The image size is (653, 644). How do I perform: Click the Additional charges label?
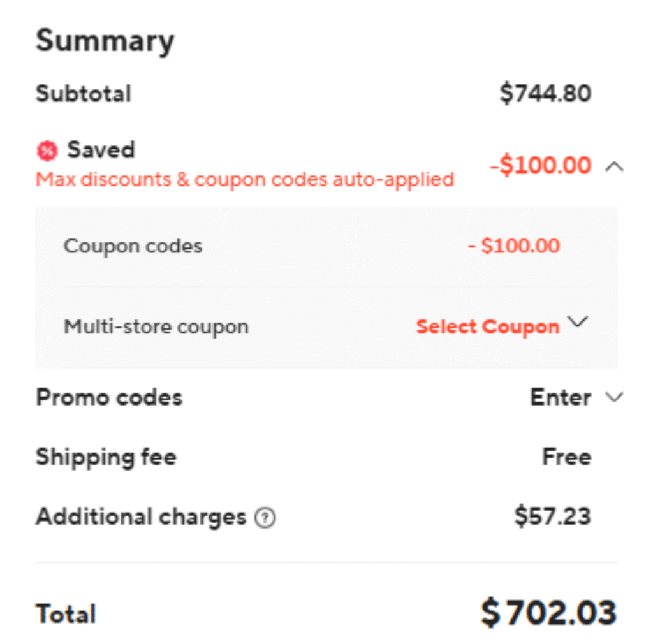(141, 517)
